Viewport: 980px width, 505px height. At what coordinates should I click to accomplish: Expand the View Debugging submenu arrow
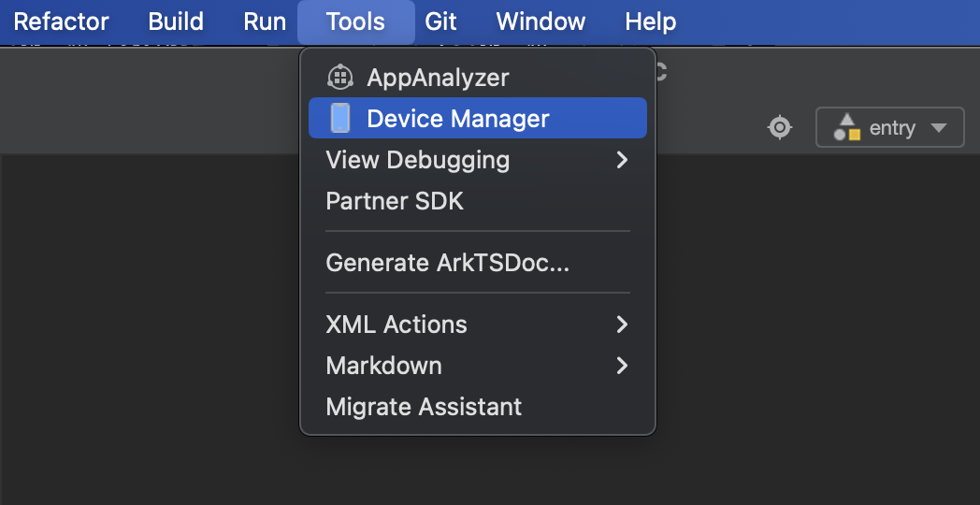[x=623, y=160]
